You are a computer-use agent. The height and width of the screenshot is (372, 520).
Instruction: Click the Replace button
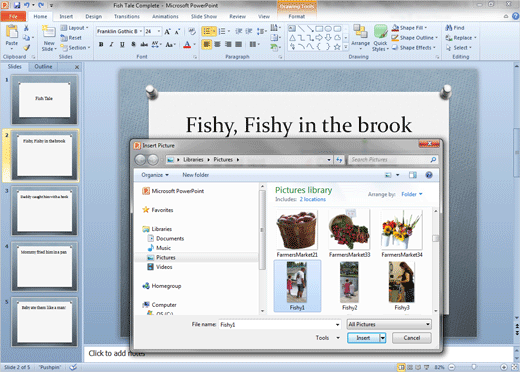[461, 38]
